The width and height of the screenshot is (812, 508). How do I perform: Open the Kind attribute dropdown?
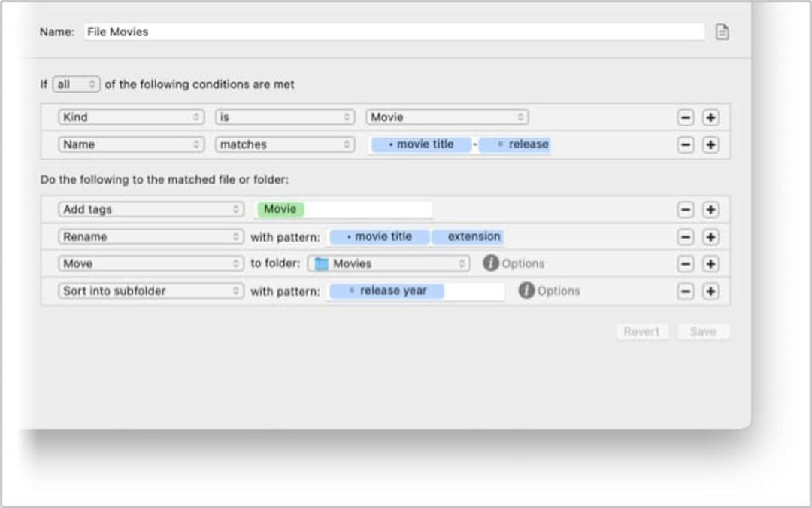point(131,117)
